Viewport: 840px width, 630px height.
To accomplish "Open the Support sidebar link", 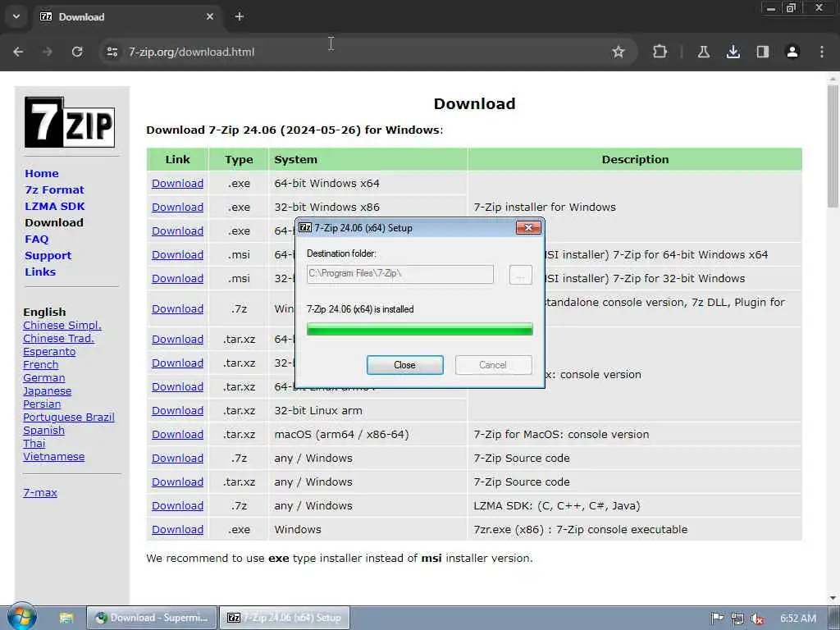I will (48, 256).
